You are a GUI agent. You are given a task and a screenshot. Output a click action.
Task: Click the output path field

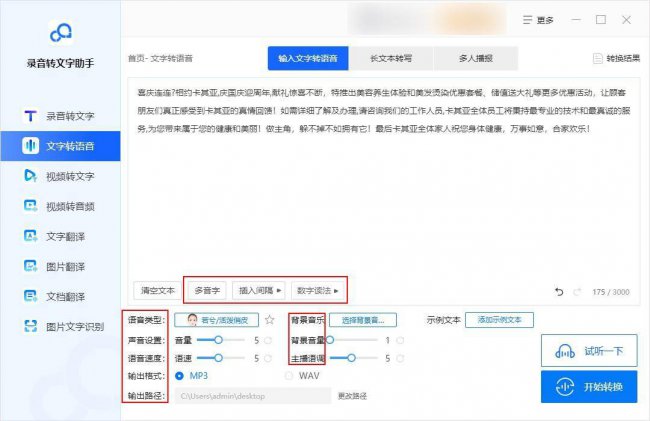[253, 396]
